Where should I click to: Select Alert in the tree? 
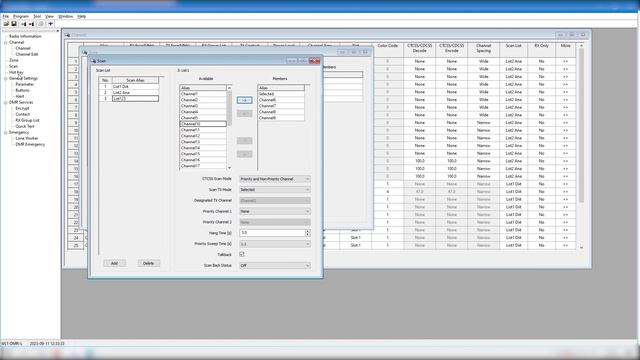tap(20, 96)
